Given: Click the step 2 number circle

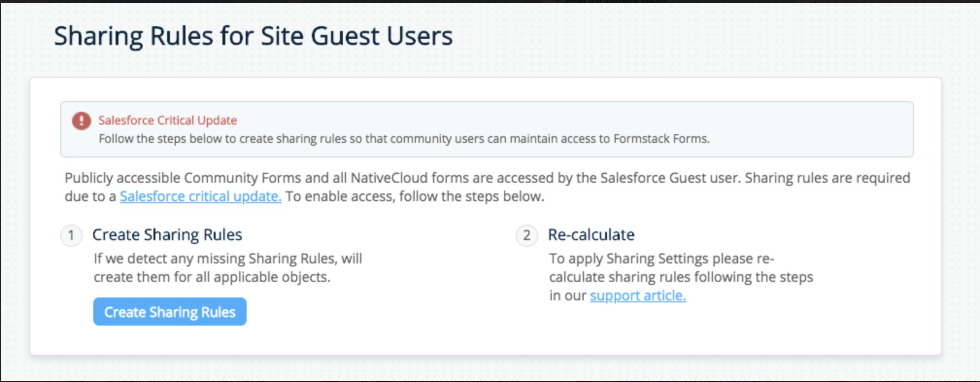Looking at the screenshot, I should pyautogui.click(x=526, y=236).
